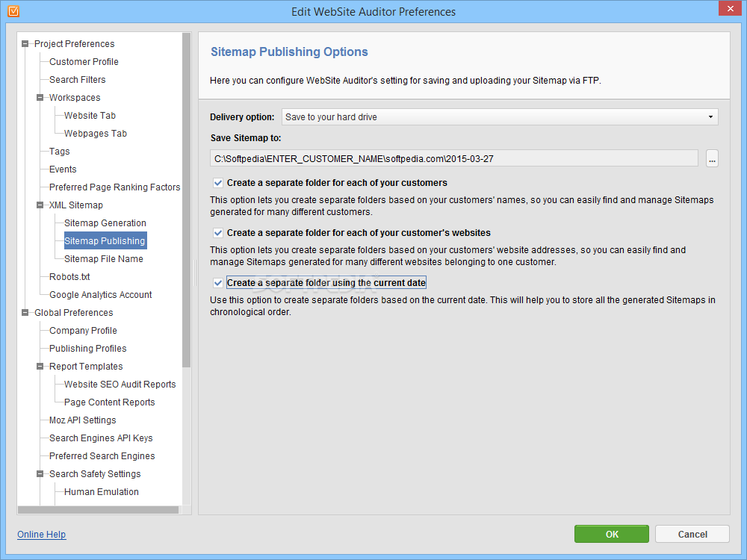Viewport: 747px width, 560px height.
Task: Open the Webpages Tab preferences
Action: coord(96,134)
